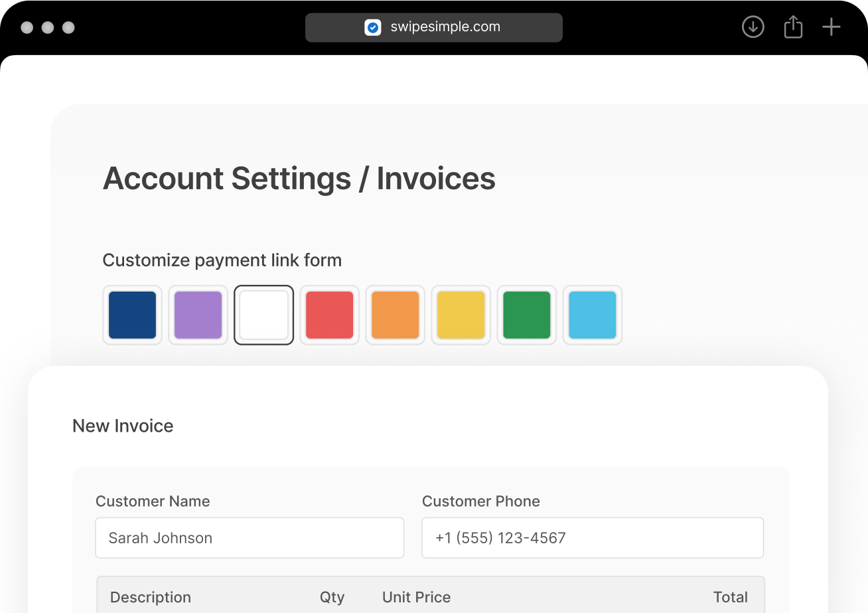Open the browser share icon

coord(793,27)
